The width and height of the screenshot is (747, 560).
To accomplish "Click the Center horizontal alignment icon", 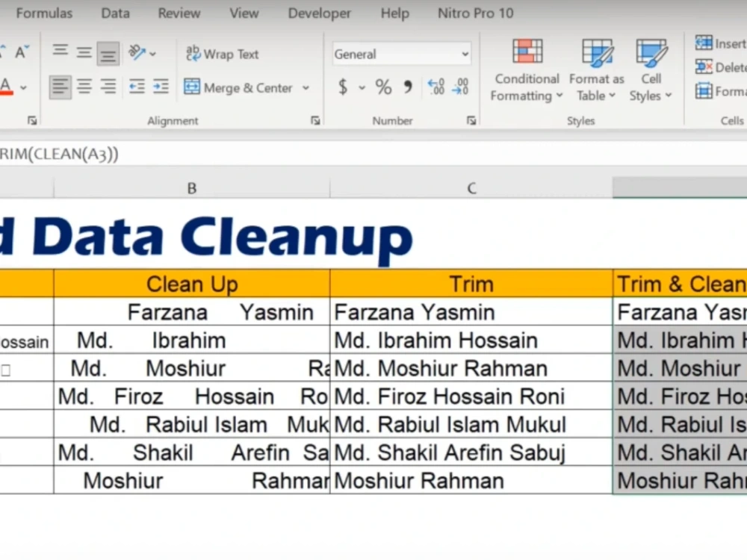I will point(84,87).
